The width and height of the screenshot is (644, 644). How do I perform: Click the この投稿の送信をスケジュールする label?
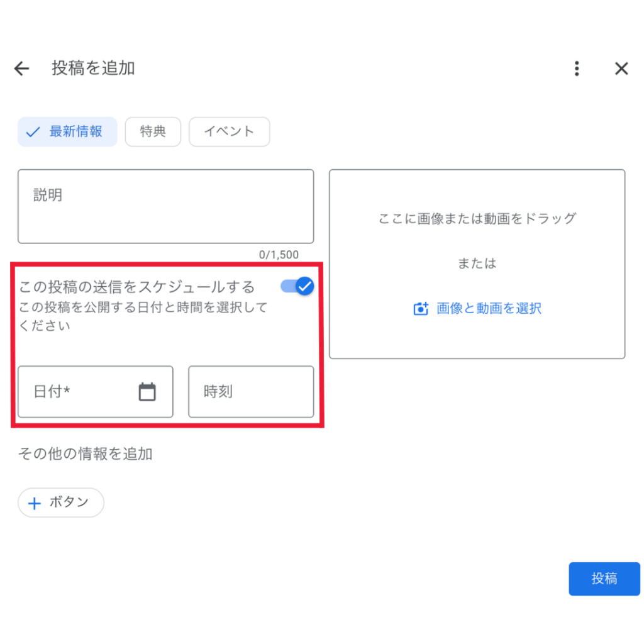[x=137, y=287]
